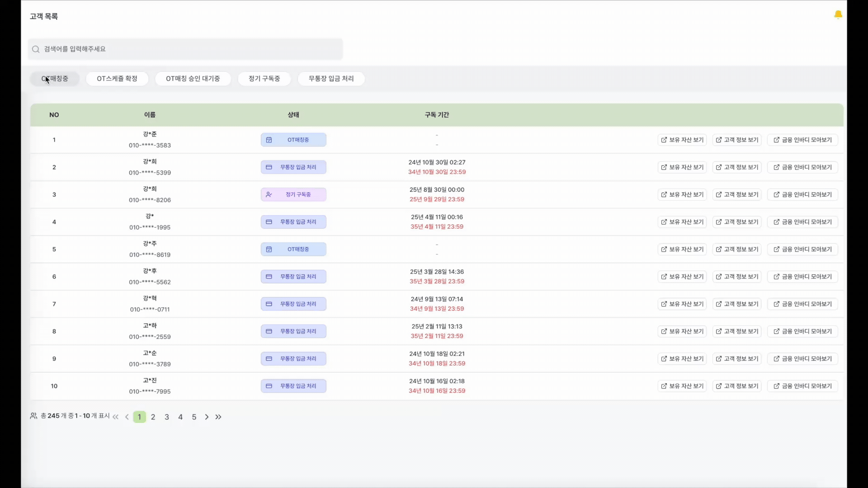Select the 무통장 입금 처리 filter tab
Screen dimensions: 868x488
[331, 79]
